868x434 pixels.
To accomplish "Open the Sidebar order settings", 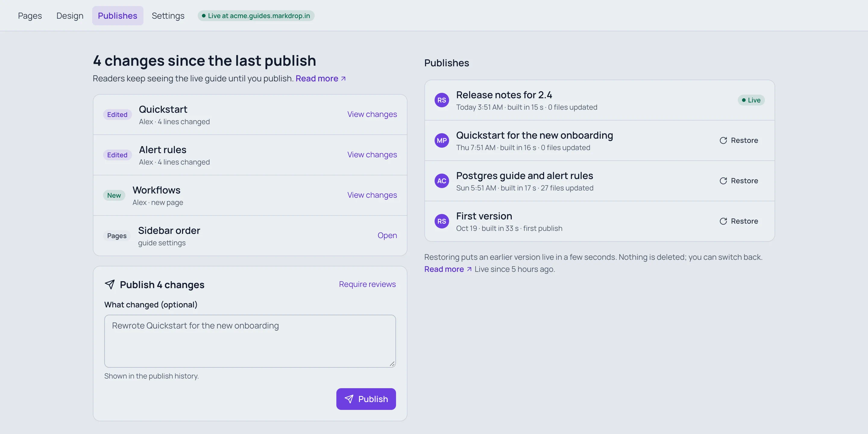I will click(x=387, y=235).
